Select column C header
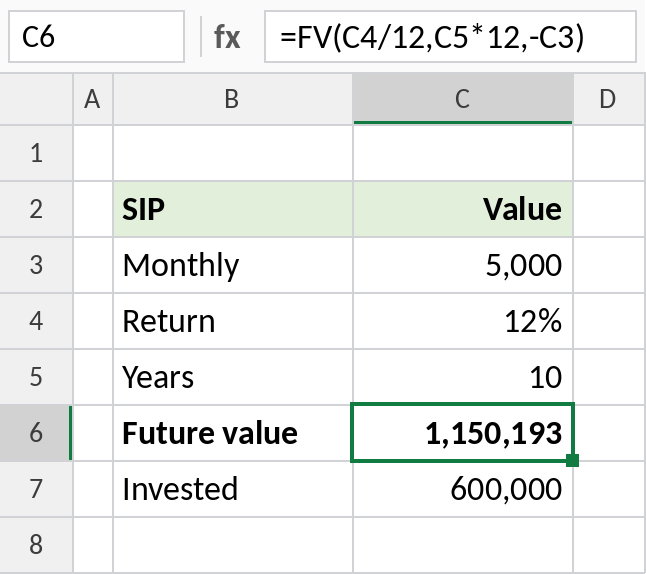The height and width of the screenshot is (574, 646). [x=463, y=99]
